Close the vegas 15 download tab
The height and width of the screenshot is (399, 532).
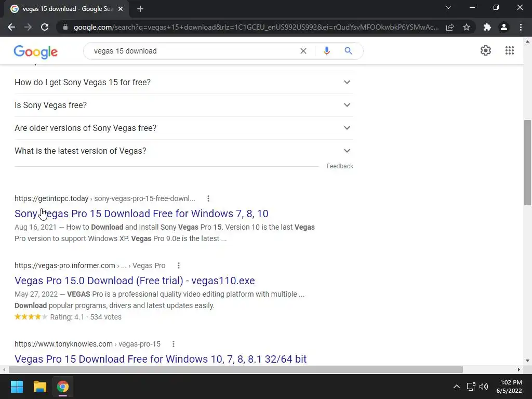[121, 9]
